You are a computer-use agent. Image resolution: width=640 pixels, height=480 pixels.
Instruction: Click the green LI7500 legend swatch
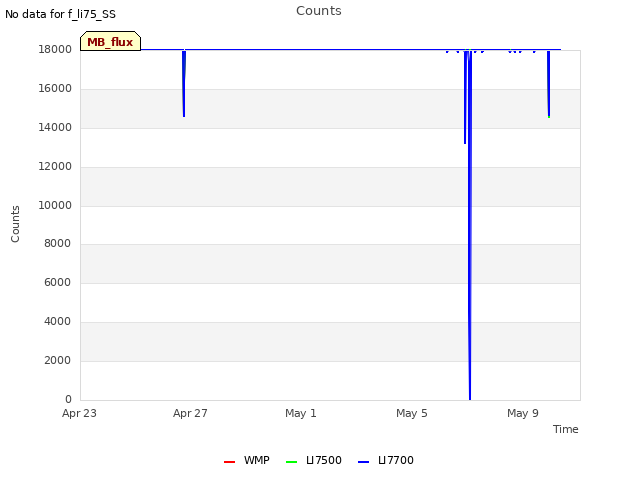pyautogui.click(x=291, y=462)
